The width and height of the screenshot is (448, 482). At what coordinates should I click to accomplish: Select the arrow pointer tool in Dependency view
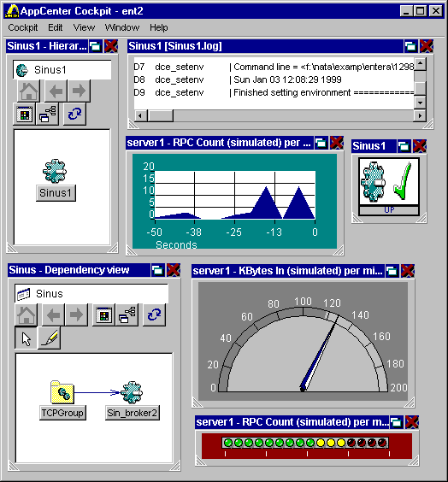click(x=27, y=338)
